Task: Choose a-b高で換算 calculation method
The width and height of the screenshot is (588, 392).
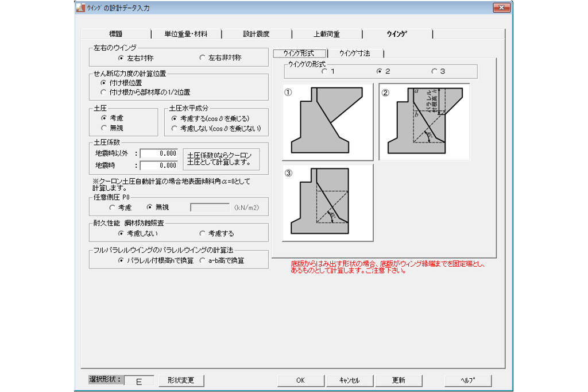Action: pyautogui.click(x=202, y=261)
